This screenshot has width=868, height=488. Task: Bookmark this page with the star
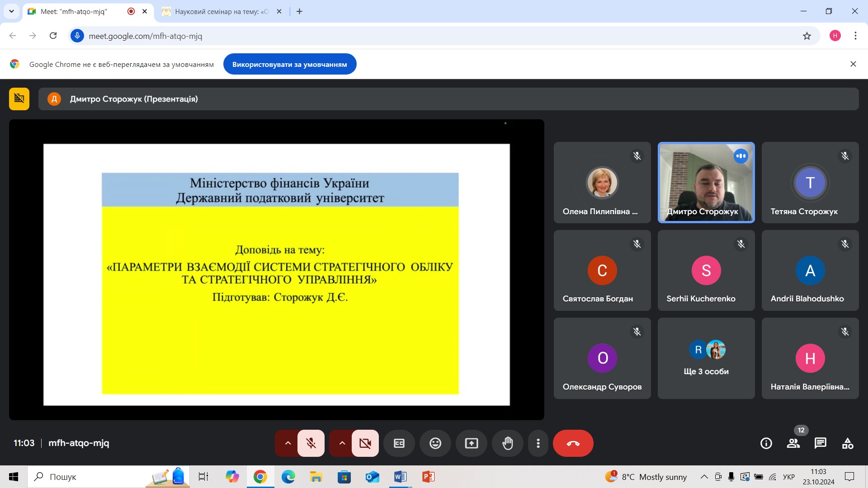[807, 36]
